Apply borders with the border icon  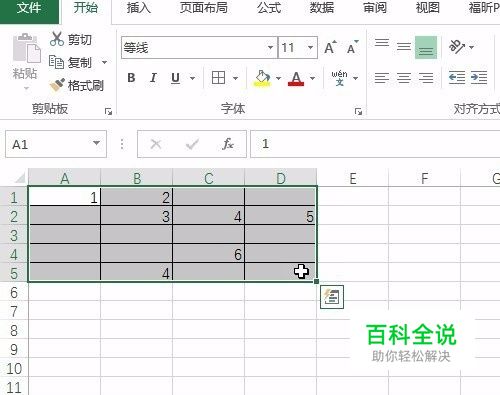(x=218, y=78)
